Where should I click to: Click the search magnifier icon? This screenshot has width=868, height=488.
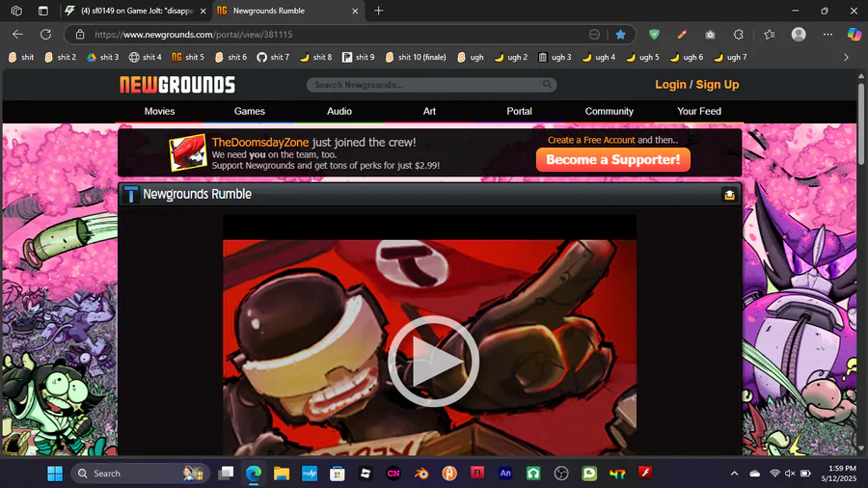[547, 84]
